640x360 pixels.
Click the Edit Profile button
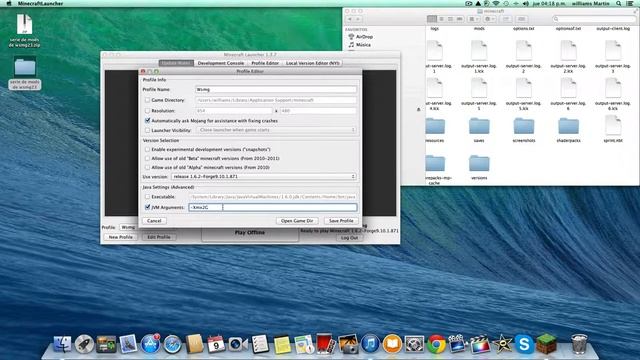coord(159,237)
